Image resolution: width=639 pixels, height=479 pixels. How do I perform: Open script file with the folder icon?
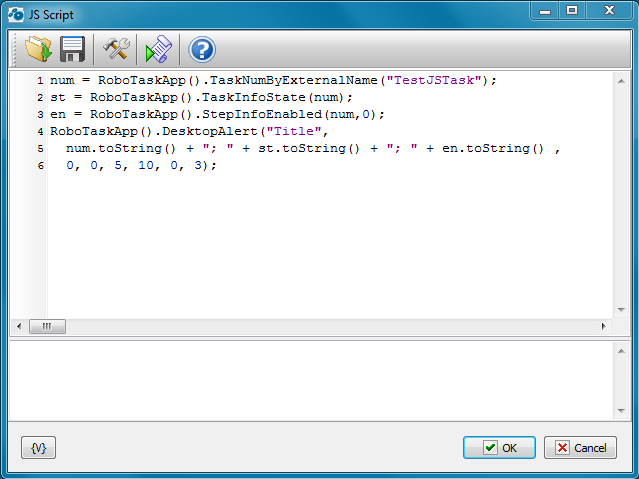click(38, 49)
